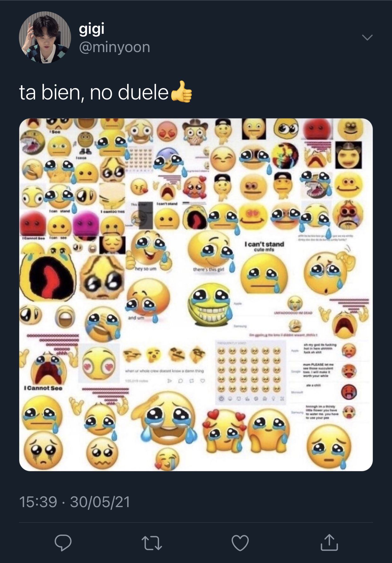Screen dimensions: 392x563
Task: Click the reply speech bubble icon
Action: click(x=63, y=542)
